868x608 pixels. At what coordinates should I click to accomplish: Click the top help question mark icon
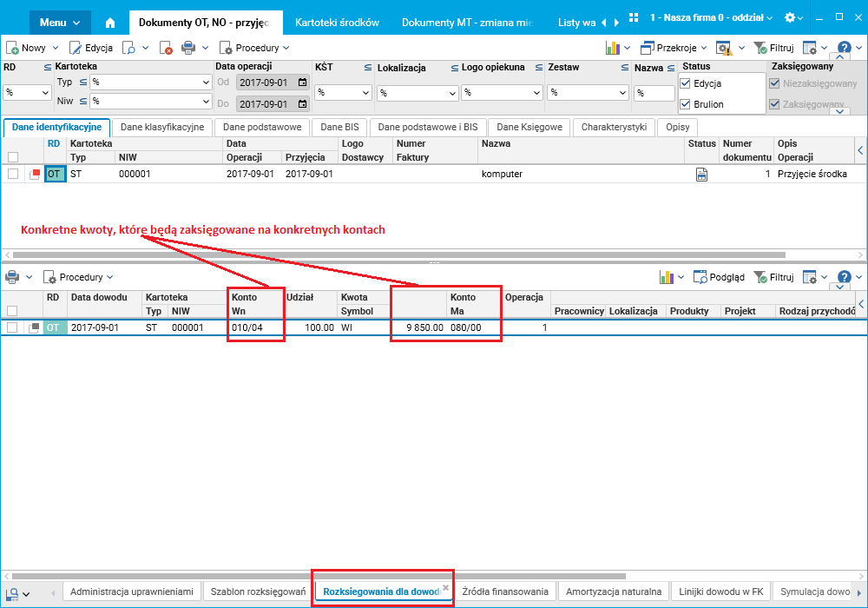[845, 48]
